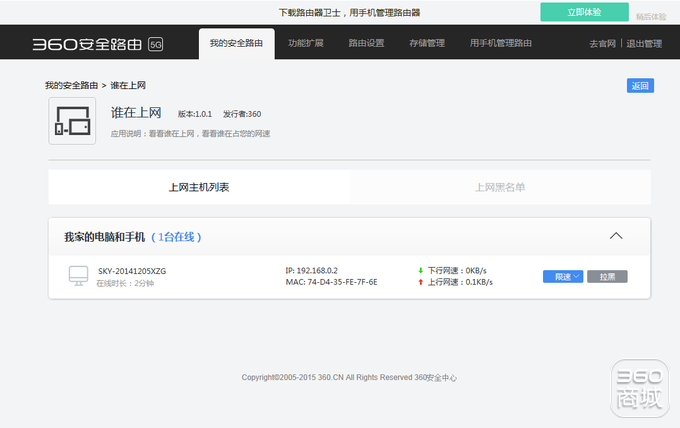
Task: Click the (1台在线) count text
Action: tap(176, 237)
